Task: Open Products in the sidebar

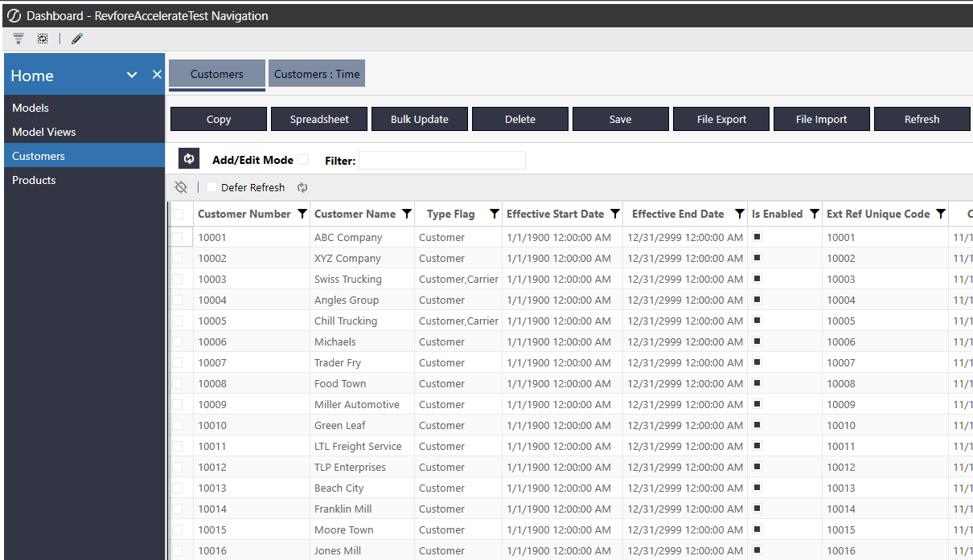Action: (x=34, y=180)
